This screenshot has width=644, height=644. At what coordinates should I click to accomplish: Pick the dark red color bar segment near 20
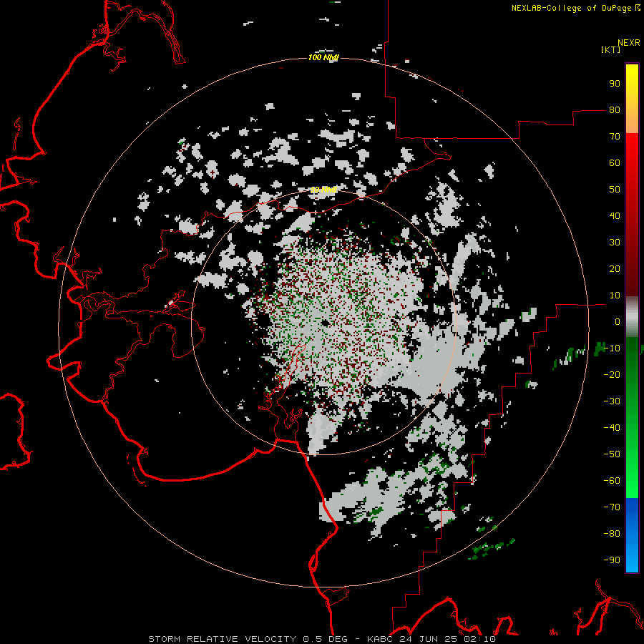tap(632, 269)
